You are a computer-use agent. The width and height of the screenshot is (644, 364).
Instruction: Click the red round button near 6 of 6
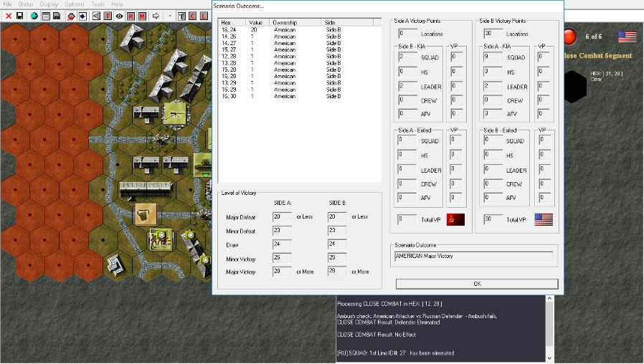coord(570,37)
